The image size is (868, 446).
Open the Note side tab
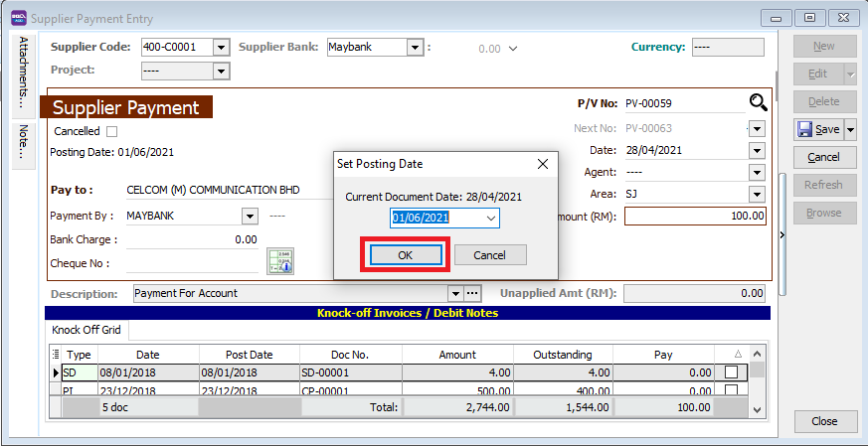pos(24,145)
